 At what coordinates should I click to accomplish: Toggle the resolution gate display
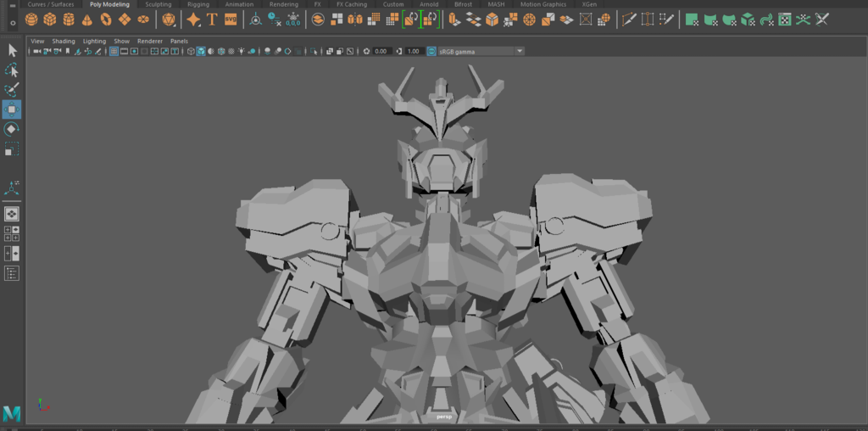point(134,52)
